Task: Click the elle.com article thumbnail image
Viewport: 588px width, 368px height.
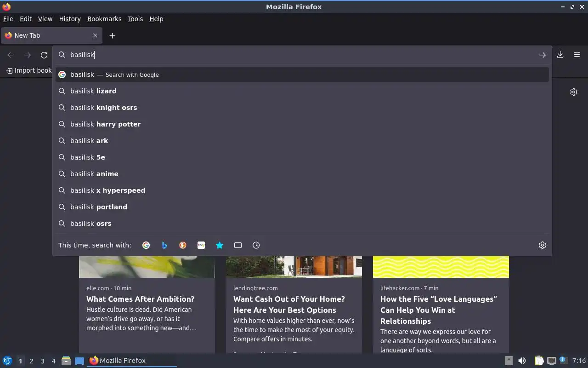Action: [147, 267]
